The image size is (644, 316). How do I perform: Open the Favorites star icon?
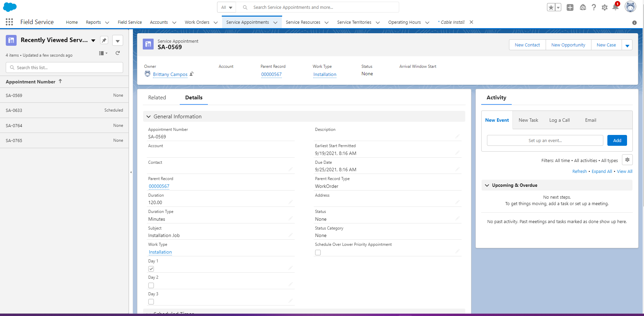click(x=551, y=7)
